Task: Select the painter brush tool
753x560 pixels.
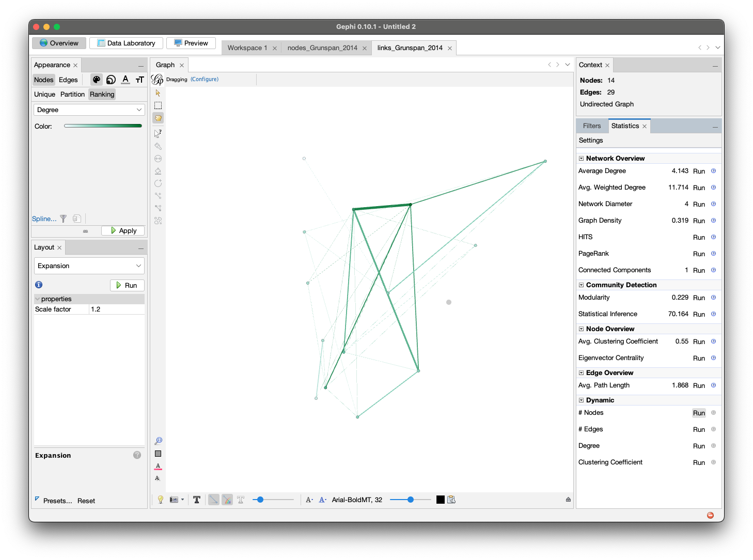Action: tap(158, 146)
